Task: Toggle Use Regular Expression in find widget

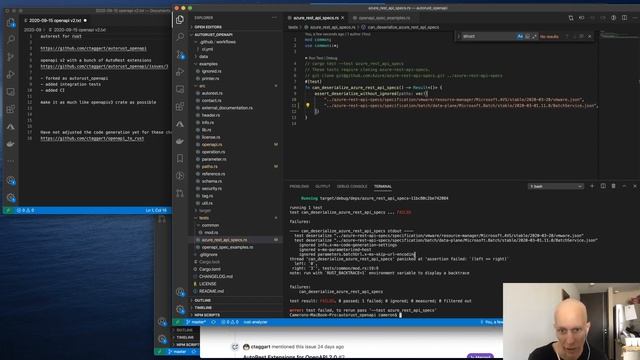Action: point(534,36)
